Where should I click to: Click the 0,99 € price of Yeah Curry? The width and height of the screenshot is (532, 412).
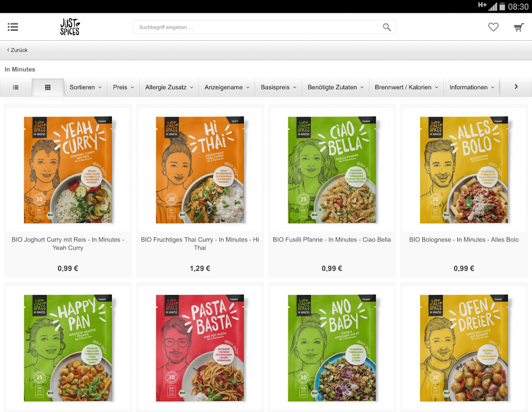(x=68, y=268)
